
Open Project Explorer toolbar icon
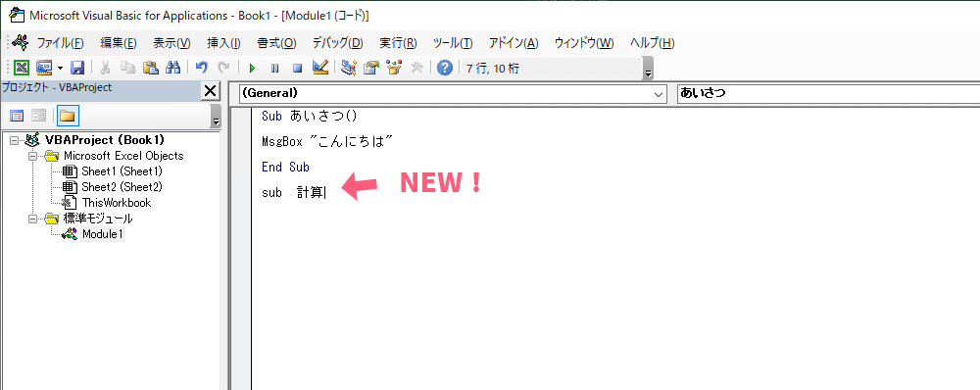[349, 68]
